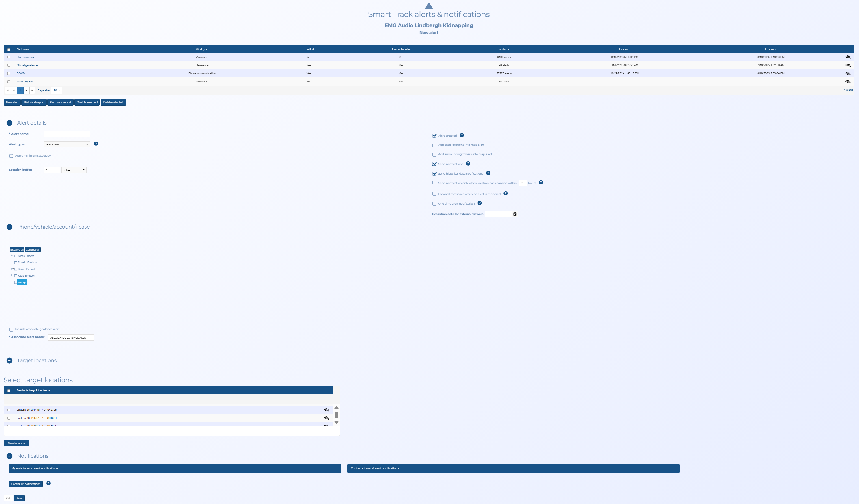Select test qa tree item
This screenshot has width=859, height=504.
click(x=22, y=283)
